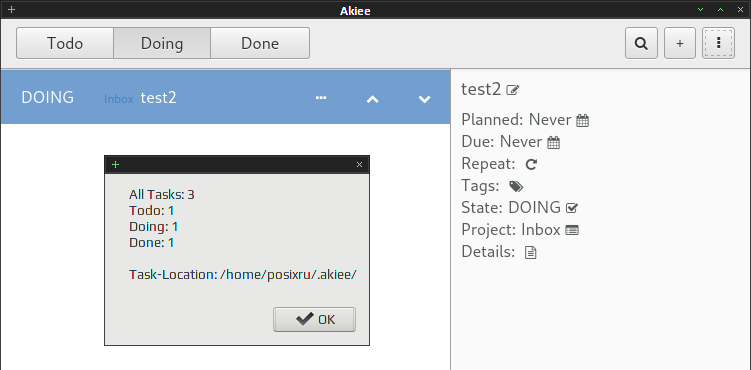Switch to the Todo tab

click(65, 43)
